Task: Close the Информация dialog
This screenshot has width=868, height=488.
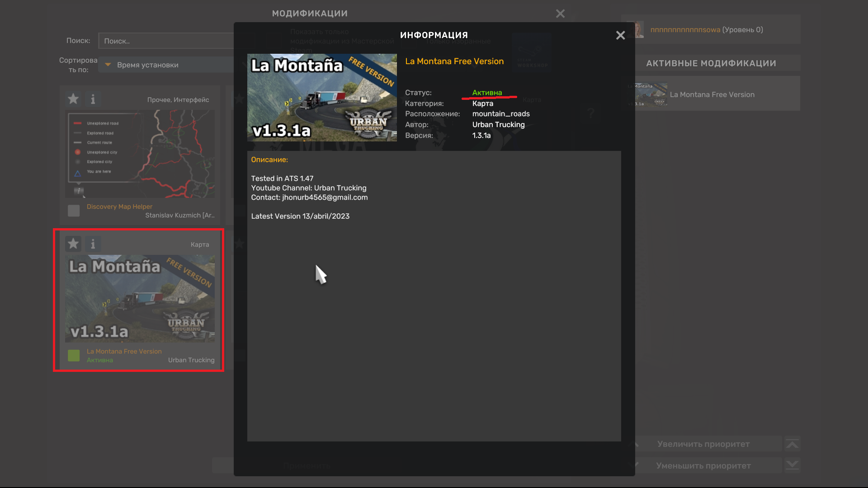Action: point(620,35)
